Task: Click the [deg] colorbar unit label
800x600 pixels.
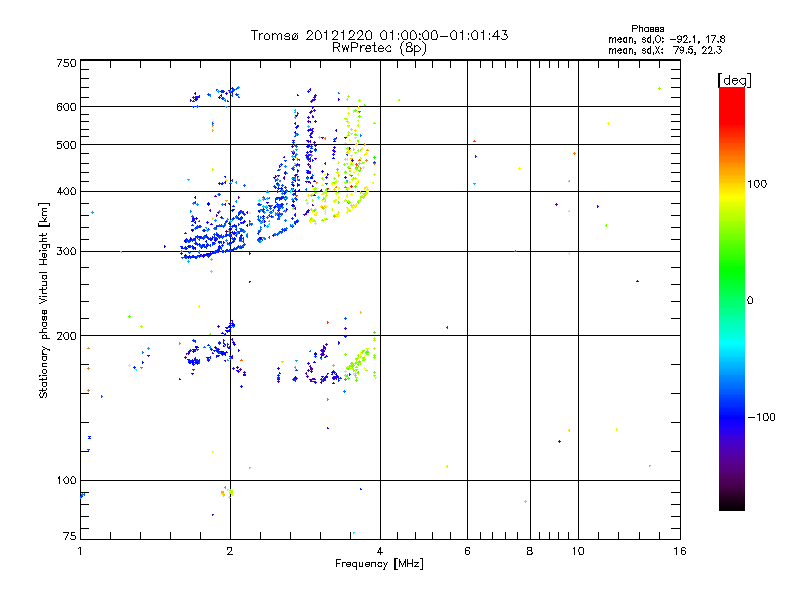Action: coord(734,80)
